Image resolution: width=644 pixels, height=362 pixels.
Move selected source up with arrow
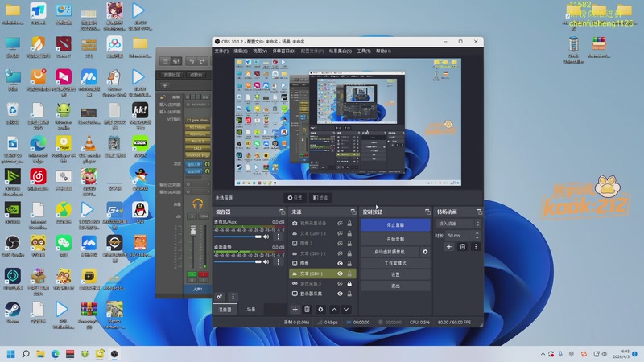pos(334,310)
